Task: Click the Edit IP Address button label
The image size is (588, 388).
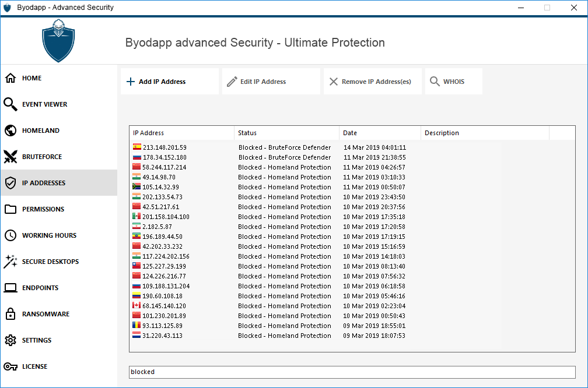Action: coord(263,82)
